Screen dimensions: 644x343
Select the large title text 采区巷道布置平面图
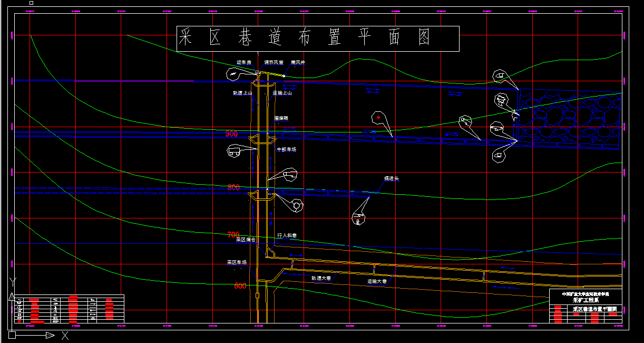point(306,38)
